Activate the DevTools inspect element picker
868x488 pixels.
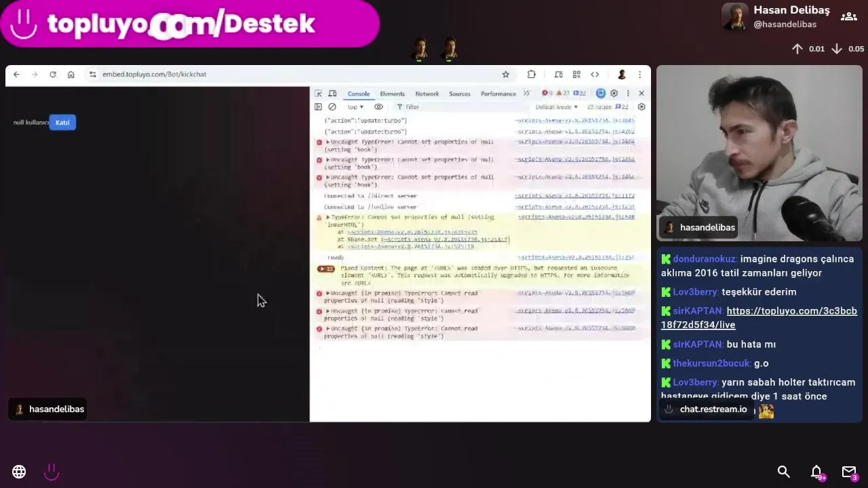tap(318, 94)
